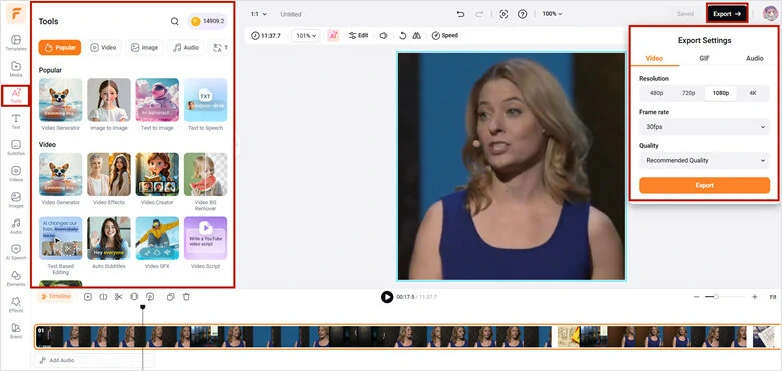Open the AI Speech sidebar panel
Screen dimensions: 782x371
point(15,252)
